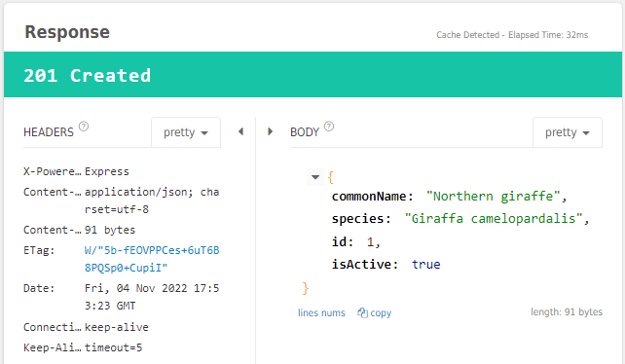Screen dimensions: 625x364
Task: Click the isActive key
Action: point(362,265)
